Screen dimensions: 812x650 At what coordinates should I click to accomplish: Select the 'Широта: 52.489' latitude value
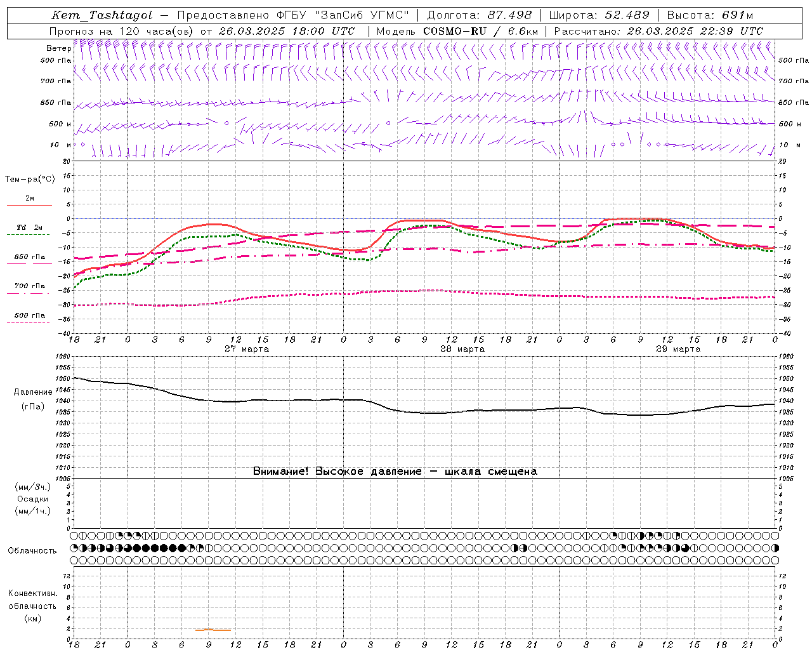point(599,15)
